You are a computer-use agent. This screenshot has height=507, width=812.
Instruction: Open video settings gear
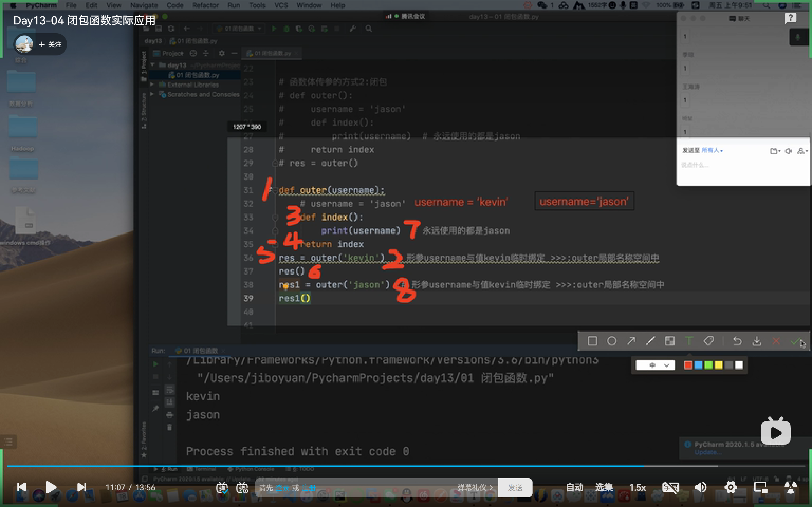[730, 487]
